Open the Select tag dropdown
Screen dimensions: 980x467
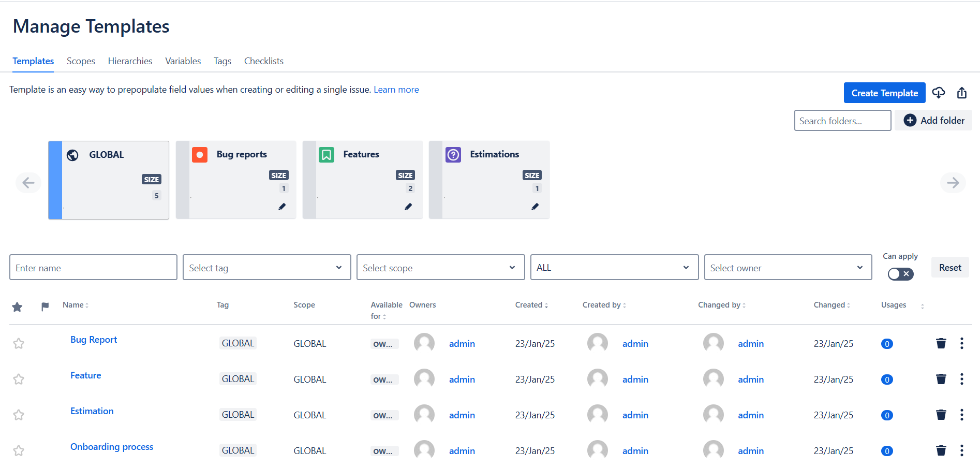266,268
